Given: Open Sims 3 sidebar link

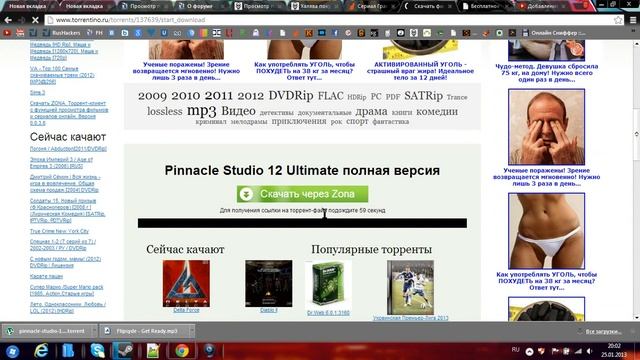Looking at the screenshot, I should click(x=37, y=93).
